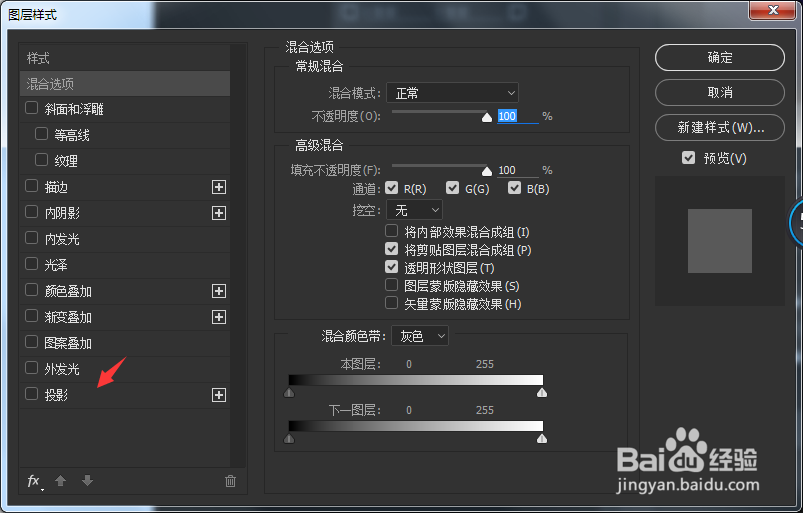Enable the 纹理 checkbox

pos(41,160)
